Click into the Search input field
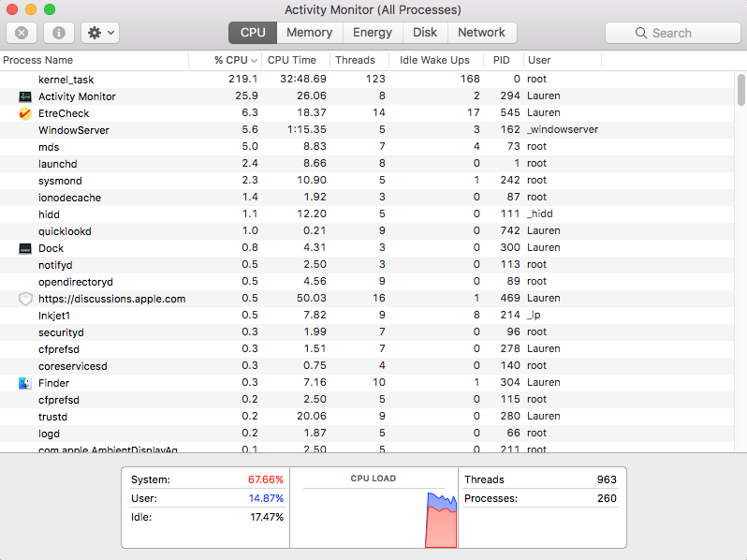Screen dimensions: 747x560 click(673, 33)
